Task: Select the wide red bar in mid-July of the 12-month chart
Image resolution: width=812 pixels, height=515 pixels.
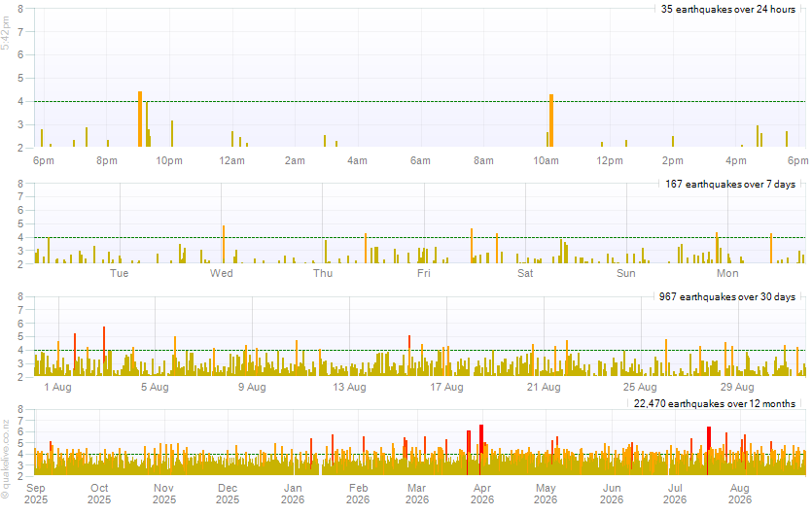Action: 708,450
